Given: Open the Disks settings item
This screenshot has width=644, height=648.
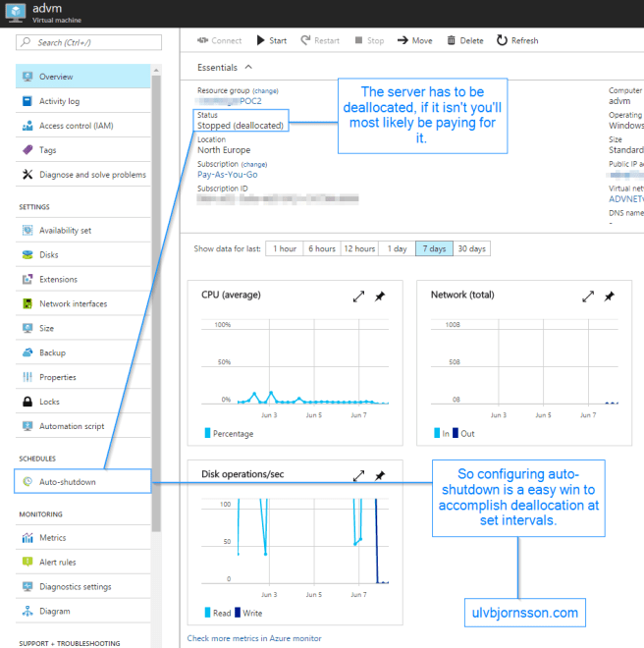Looking at the screenshot, I should click(x=82, y=254).
